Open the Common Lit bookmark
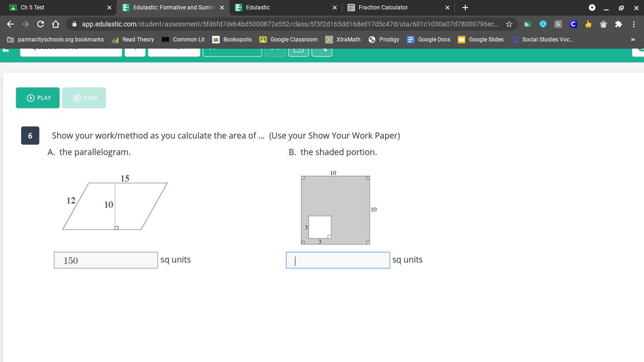This screenshot has width=644, height=362. 183,40
